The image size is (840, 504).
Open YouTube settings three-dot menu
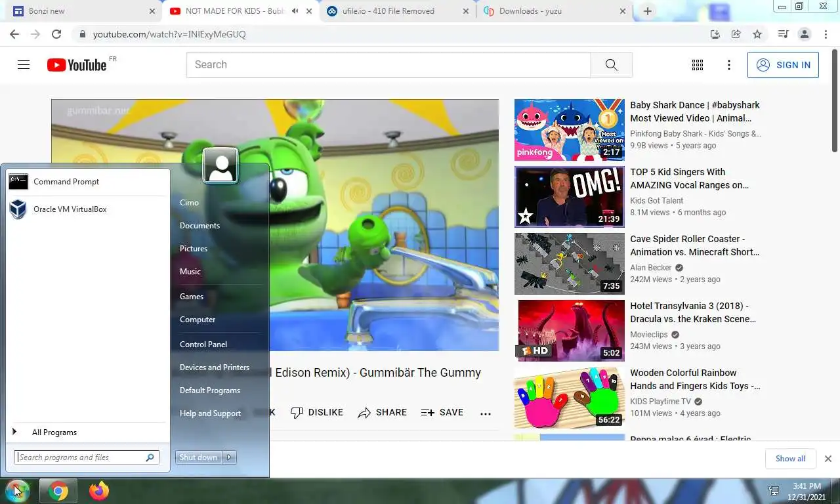(728, 65)
